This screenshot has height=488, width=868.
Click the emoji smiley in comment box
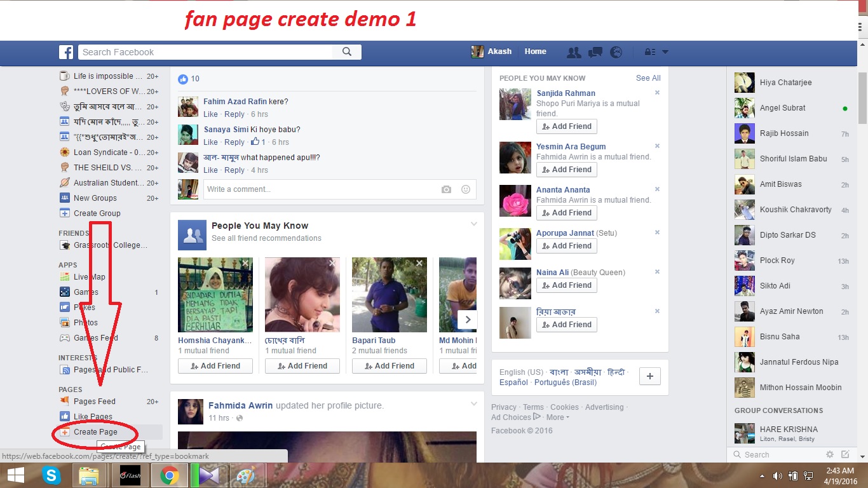[x=466, y=189]
